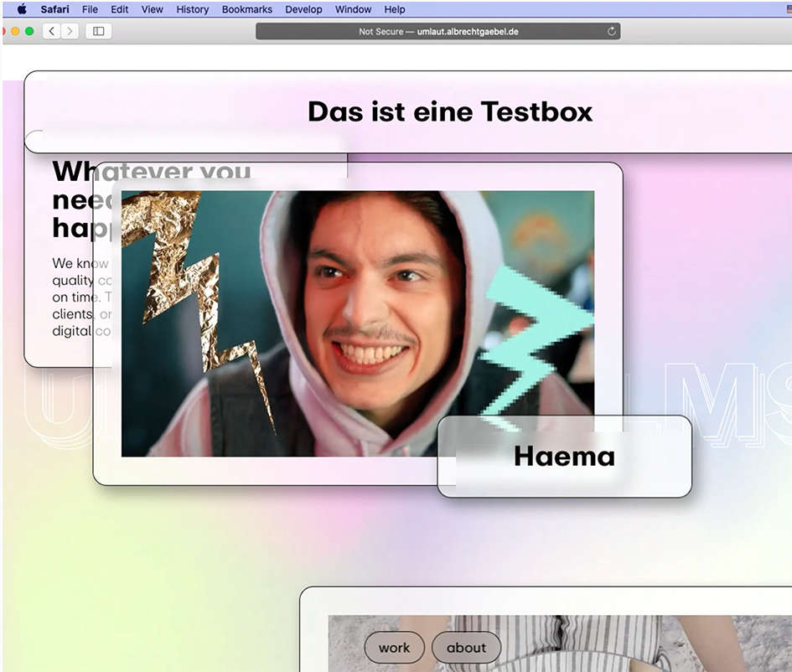Select the Haema project label card
The height and width of the screenshot is (672, 792).
pos(564,457)
